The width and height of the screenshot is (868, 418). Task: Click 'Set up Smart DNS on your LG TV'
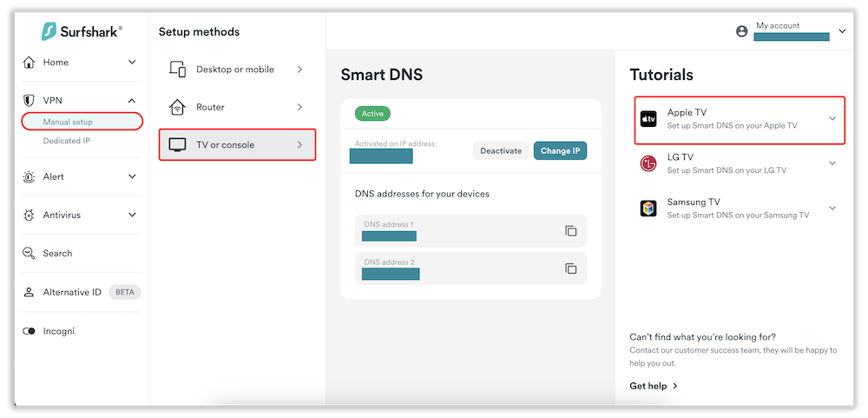(727, 170)
